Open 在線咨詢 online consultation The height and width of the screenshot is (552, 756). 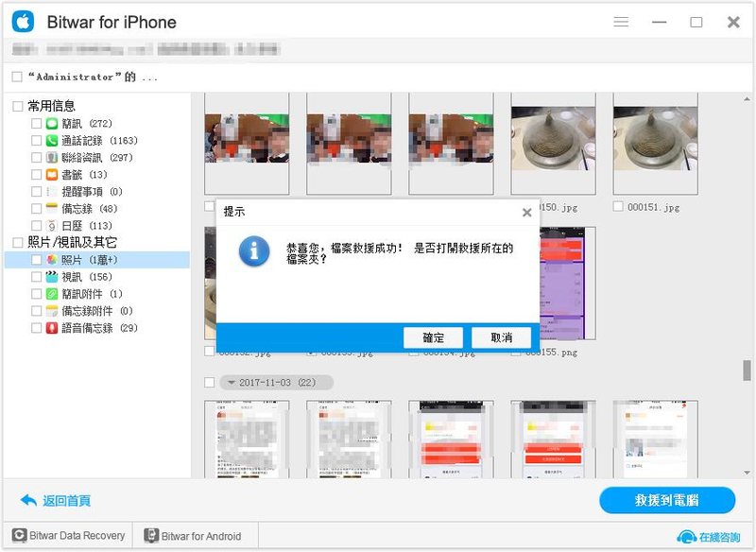719,537
